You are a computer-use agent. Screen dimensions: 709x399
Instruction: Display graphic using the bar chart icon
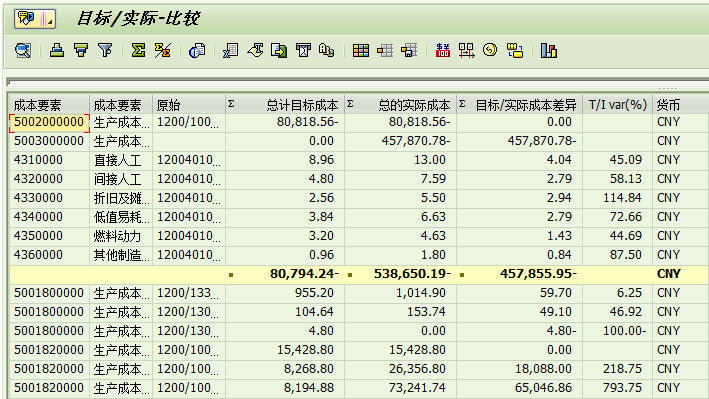coord(548,50)
